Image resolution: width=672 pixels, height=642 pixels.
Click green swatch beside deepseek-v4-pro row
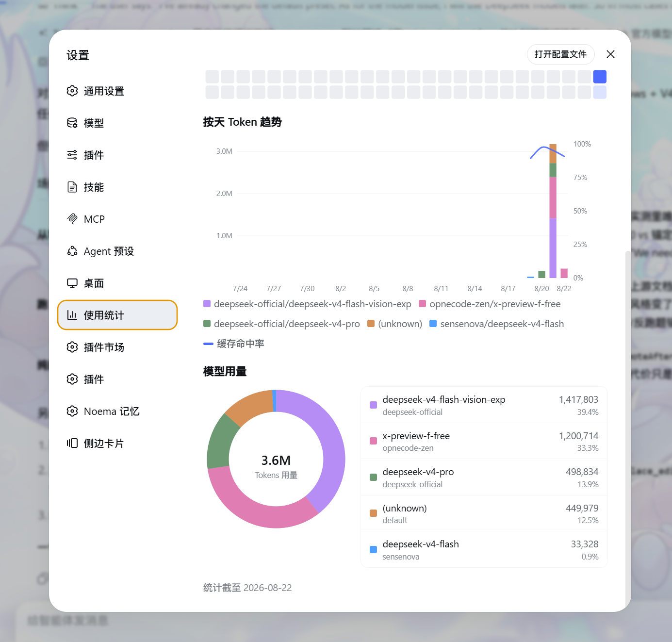(373, 477)
